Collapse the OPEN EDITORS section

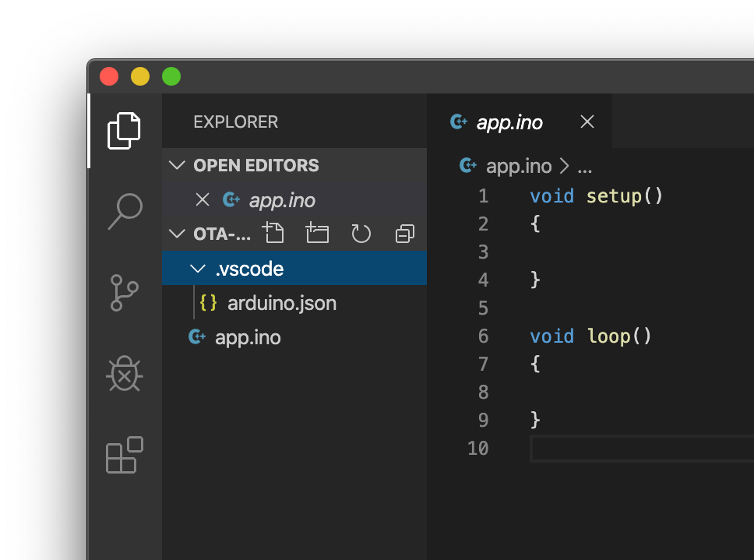coord(176,165)
